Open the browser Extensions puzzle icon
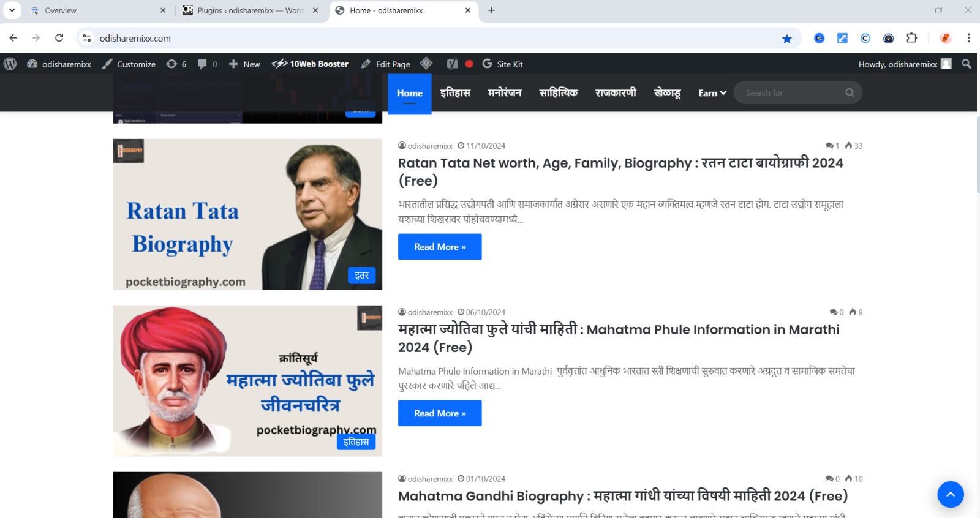Viewport: 980px width, 518px height. (x=911, y=38)
